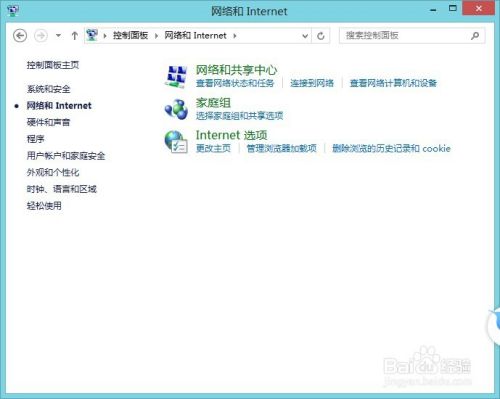Image resolution: width=500 pixels, height=399 pixels.
Task: Open the recent locations dropdown arrow
Action: [58, 35]
